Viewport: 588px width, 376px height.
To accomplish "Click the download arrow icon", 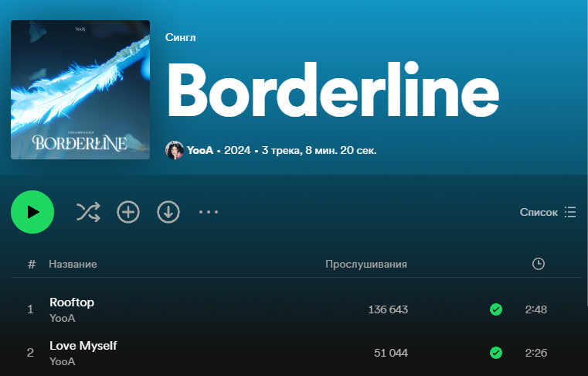I will point(168,212).
